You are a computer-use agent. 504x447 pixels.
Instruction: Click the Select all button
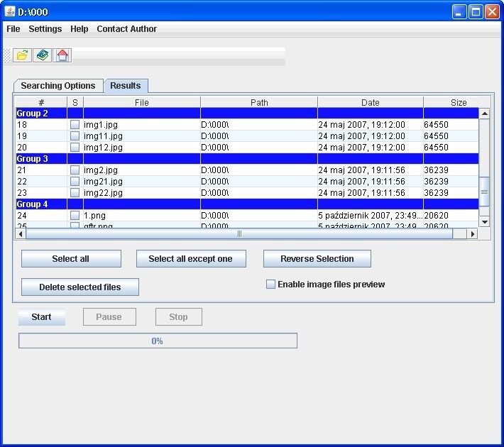pyautogui.click(x=71, y=259)
